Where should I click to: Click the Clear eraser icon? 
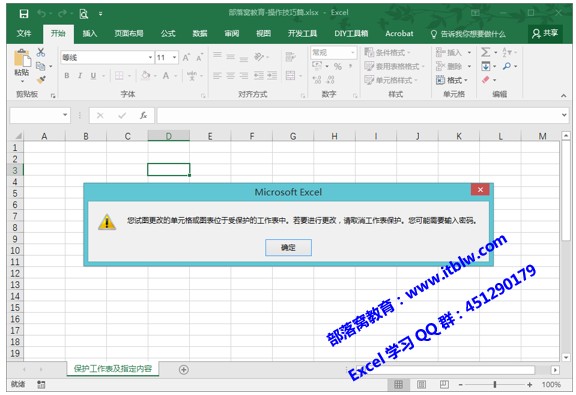(486, 80)
